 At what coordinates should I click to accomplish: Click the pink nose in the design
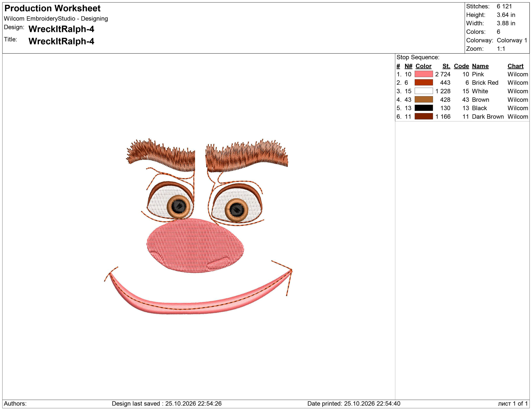click(195, 245)
